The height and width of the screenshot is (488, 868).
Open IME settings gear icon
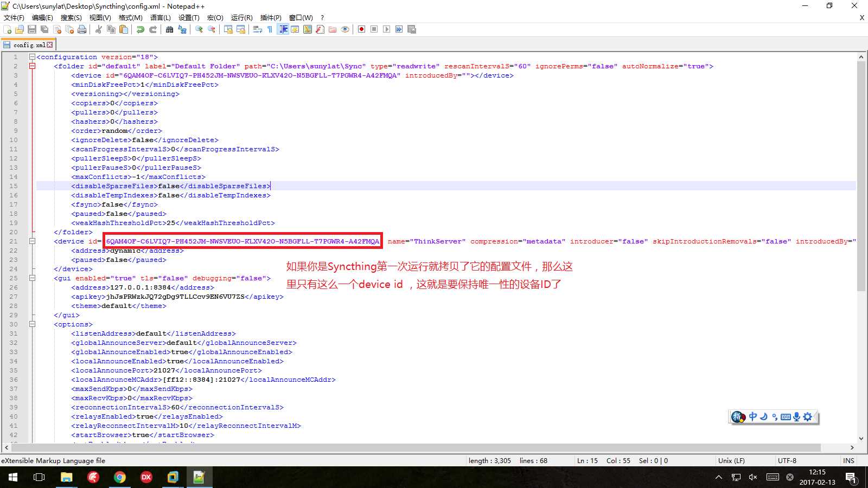pos(808,416)
